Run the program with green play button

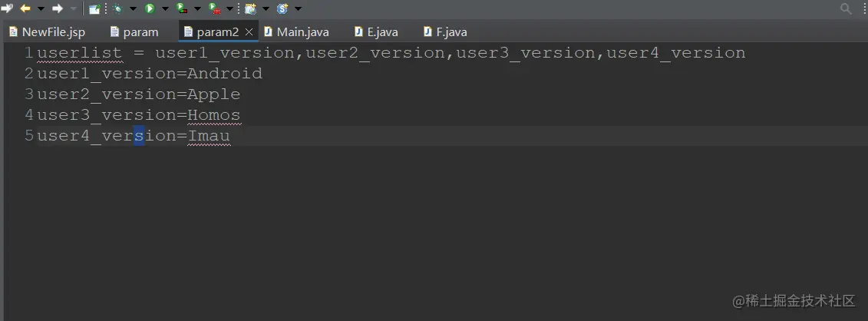(x=150, y=8)
